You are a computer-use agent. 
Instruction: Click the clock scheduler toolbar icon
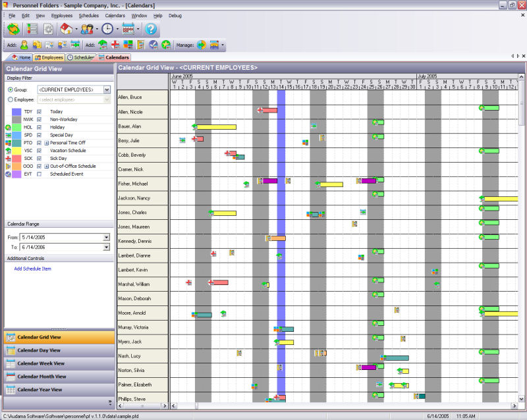(107, 29)
